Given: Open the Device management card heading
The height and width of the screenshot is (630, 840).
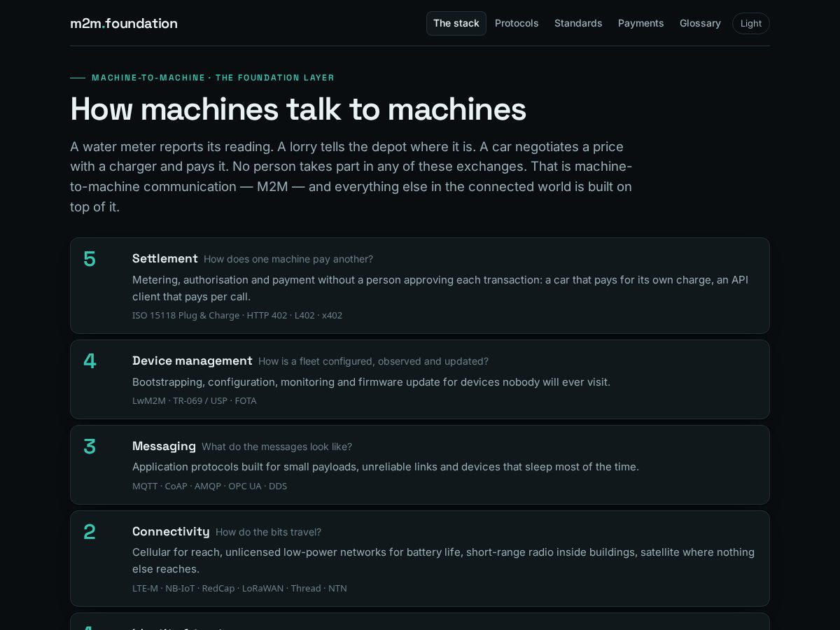Looking at the screenshot, I should pos(192,360).
